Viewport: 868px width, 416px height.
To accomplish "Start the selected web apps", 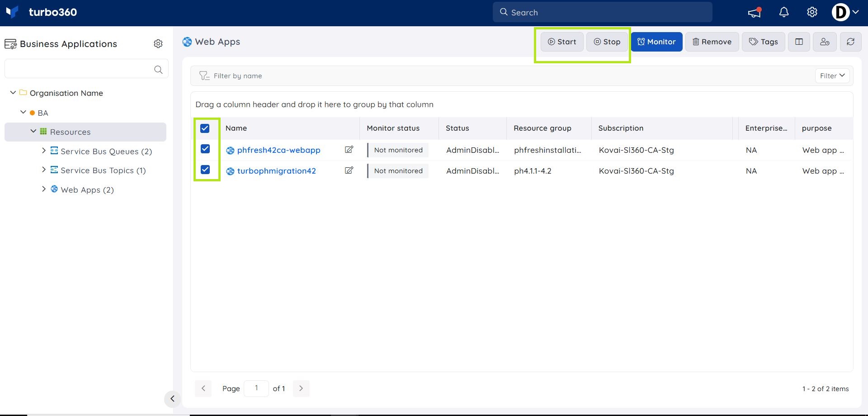I will [562, 42].
